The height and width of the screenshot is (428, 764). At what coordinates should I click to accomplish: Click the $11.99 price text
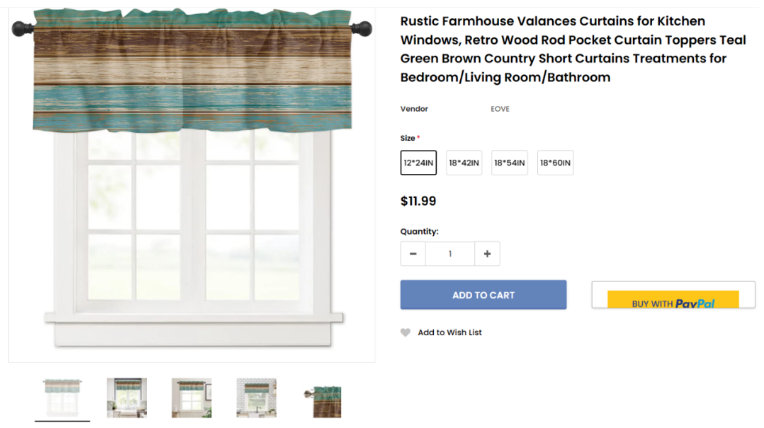418,201
